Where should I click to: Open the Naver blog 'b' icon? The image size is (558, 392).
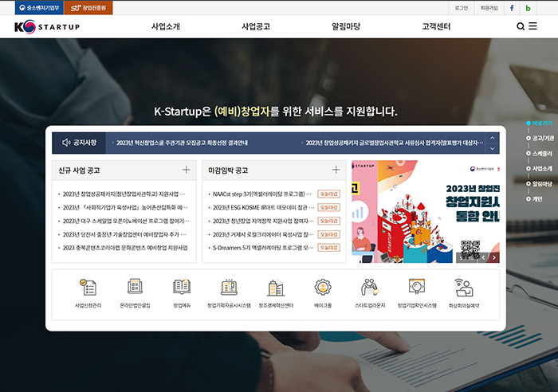click(x=528, y=8)
